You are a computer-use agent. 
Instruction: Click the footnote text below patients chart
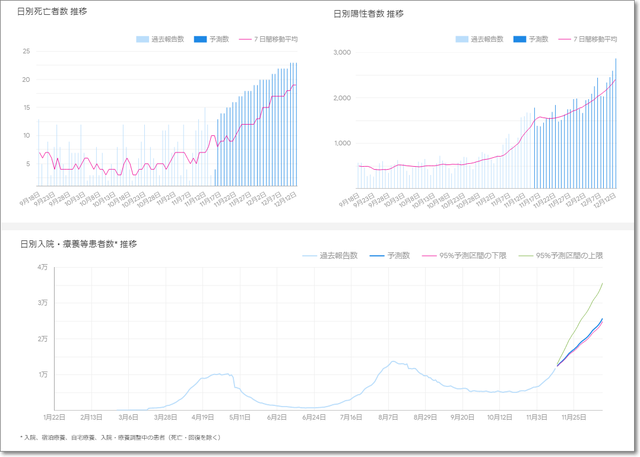pyautogui.click(x=119, y=437)
